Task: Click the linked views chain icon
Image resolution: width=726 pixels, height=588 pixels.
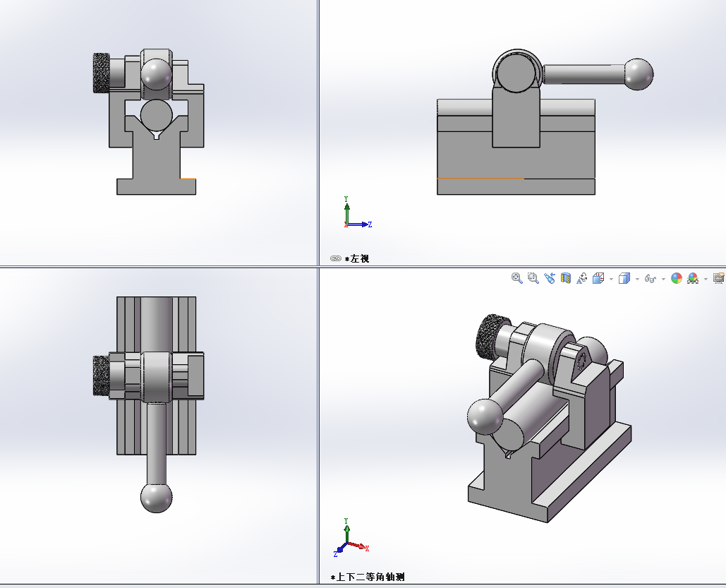Action: [x=336, y=258]
